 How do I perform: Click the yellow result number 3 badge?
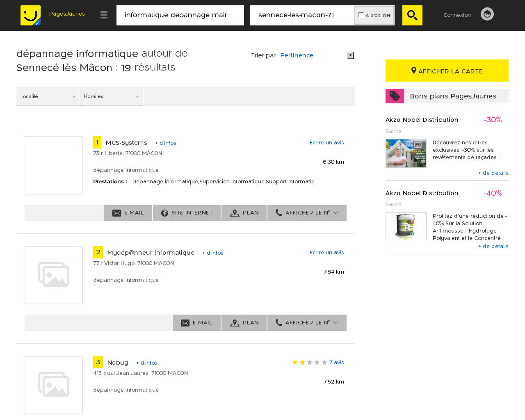98,362
